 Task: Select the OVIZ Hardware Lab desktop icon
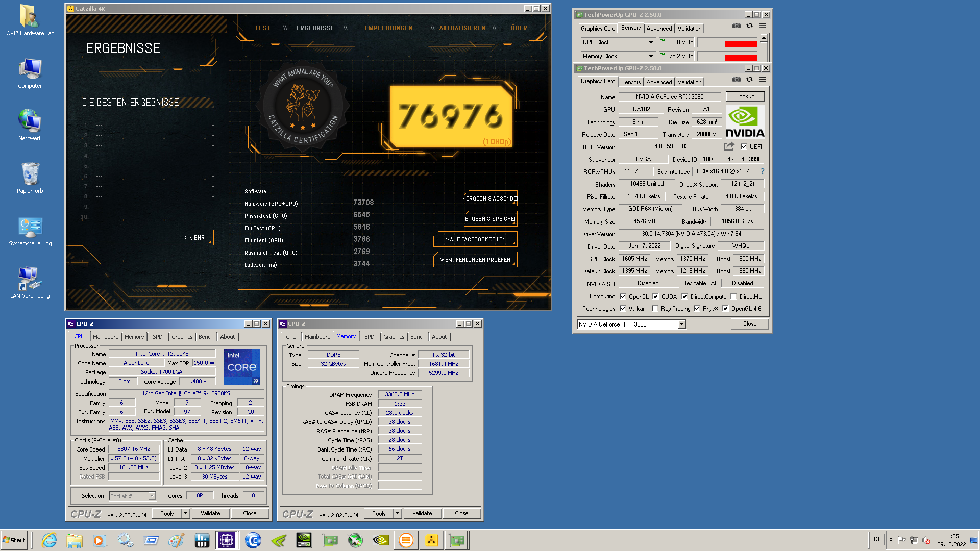point(30,20)
